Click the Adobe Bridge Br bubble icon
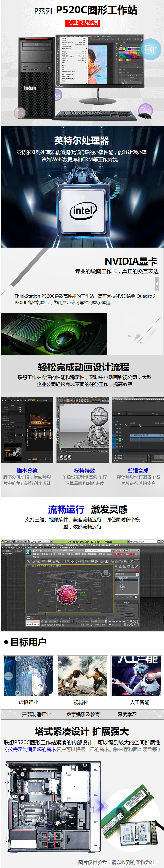The width and height of the screenshot is (164, 868). 150,50
